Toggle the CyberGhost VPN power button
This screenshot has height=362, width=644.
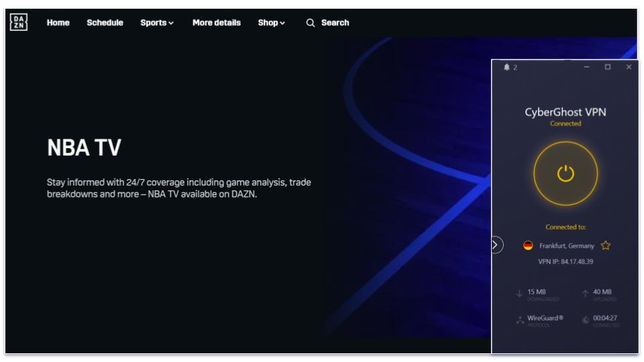pyautogui.click(x=566, y=174)
